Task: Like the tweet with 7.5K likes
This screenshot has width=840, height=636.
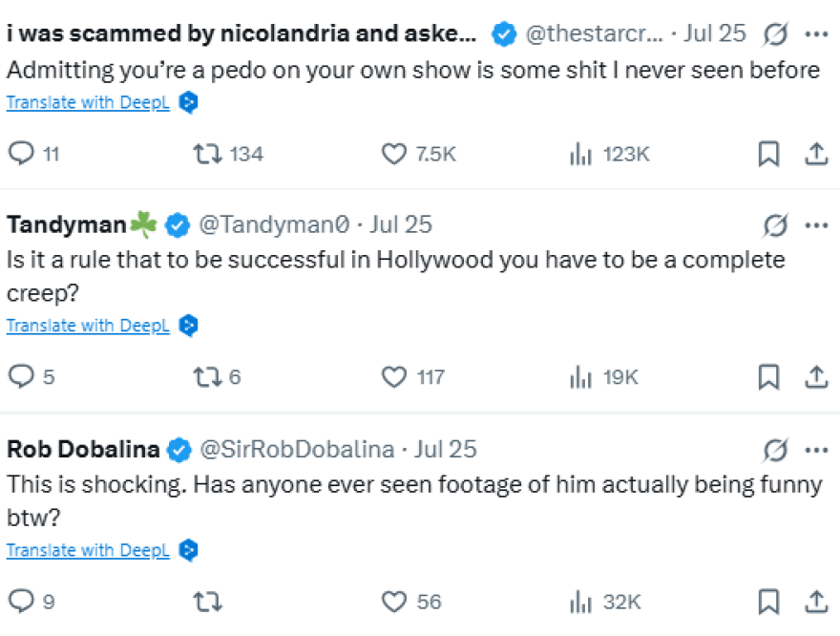Action: click(393, 153)
